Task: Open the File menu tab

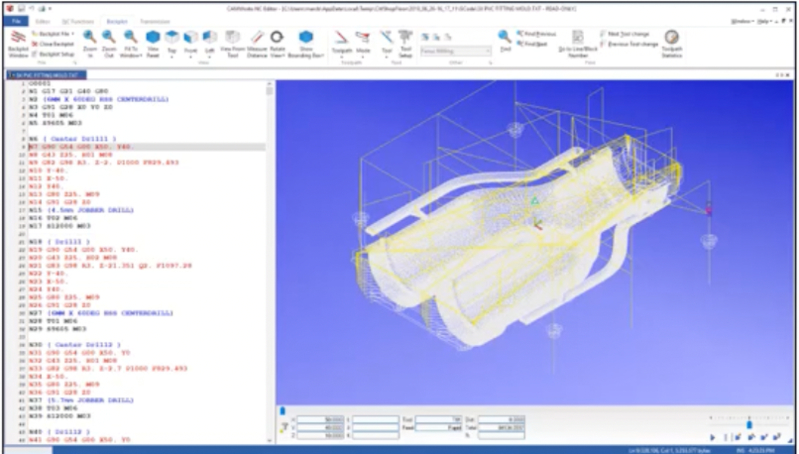Action: tap(17, 19)
